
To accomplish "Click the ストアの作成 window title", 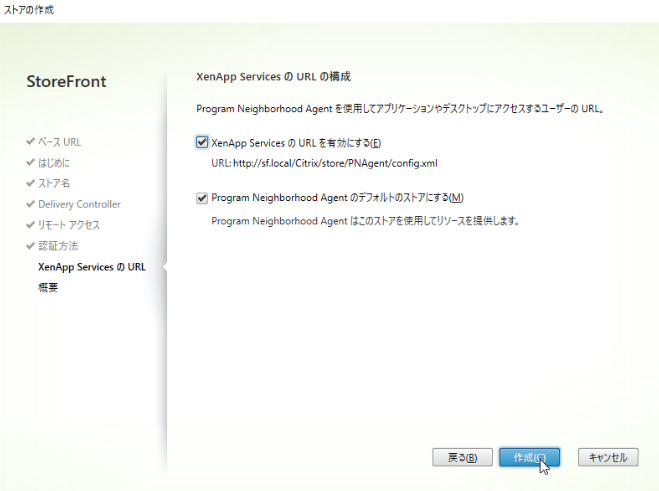I will pyautogui.click(x=29, y=10).
